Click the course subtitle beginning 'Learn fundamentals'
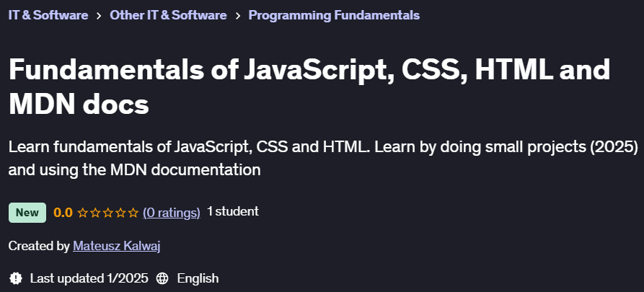 coord(323,158)
